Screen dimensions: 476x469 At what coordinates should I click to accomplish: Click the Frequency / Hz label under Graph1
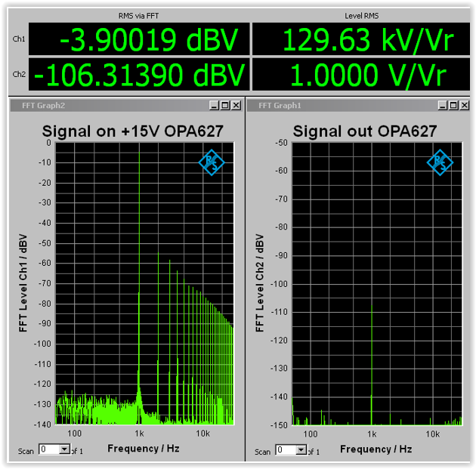coord(376,449)
